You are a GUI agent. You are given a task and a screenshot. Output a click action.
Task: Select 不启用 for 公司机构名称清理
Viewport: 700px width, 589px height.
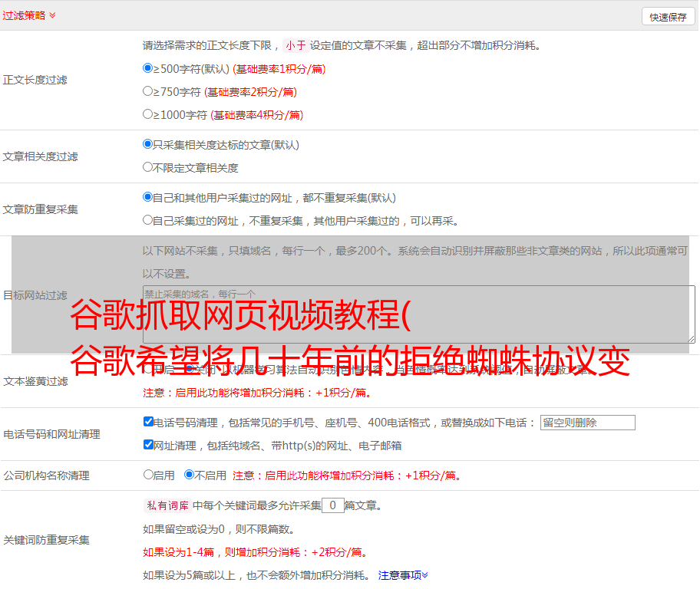tap(189, 474)
